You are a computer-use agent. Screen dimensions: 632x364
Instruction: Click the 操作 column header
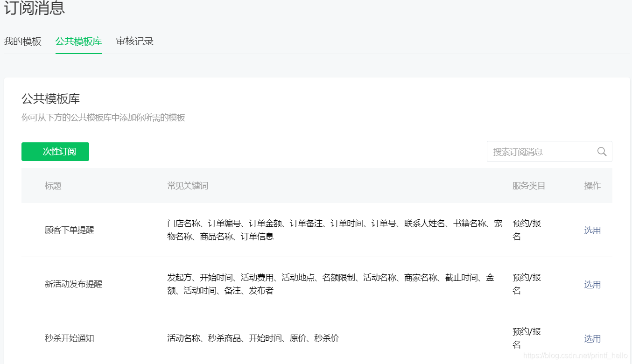tap(592, 186)
